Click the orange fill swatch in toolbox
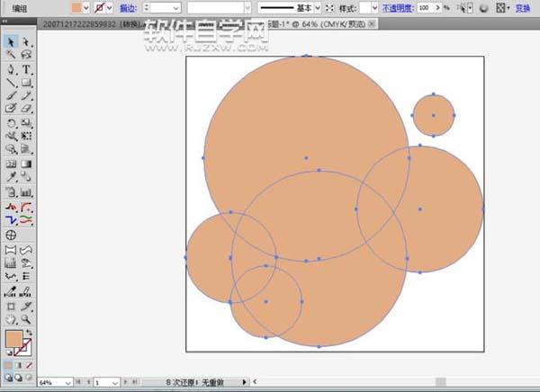This screenshot has width=540, height=392. click(x=13, y=339)
